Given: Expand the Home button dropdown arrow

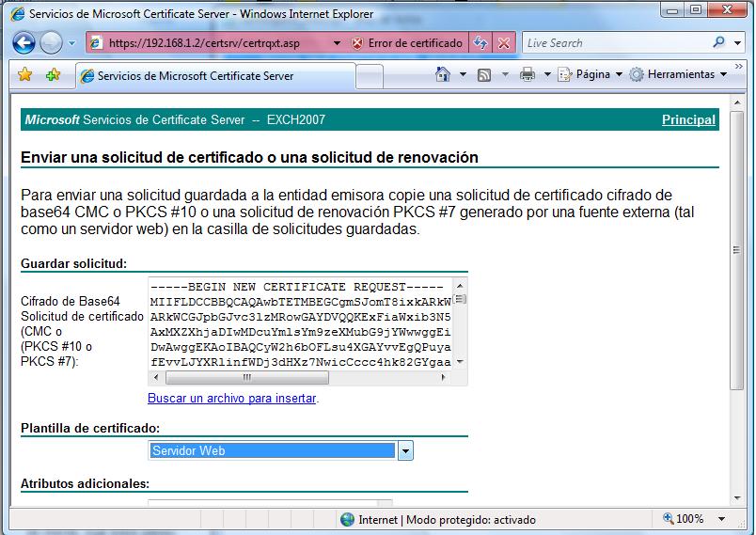Looking at the screenshot, I should [463, 74].
